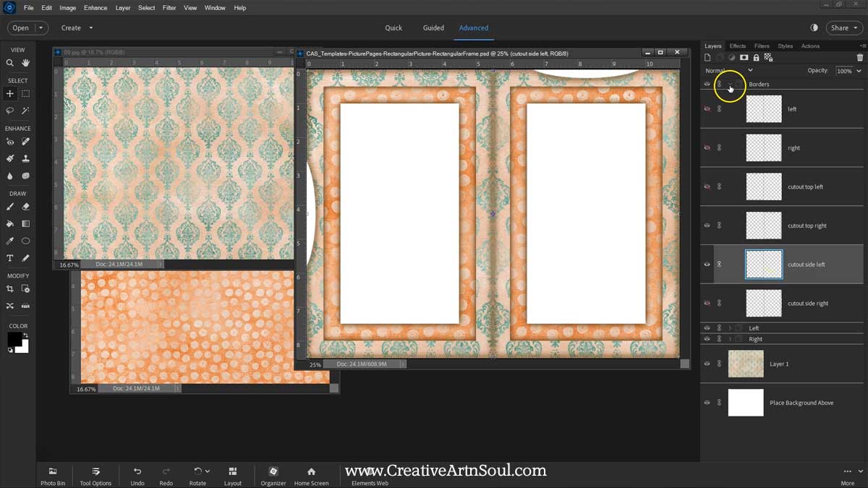Add a layer mask

click(x=744, y=57)
